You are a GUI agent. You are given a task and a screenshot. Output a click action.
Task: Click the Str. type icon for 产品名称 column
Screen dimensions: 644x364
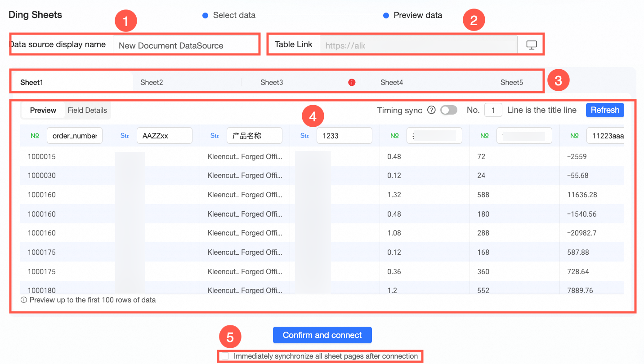click(215, 135)
